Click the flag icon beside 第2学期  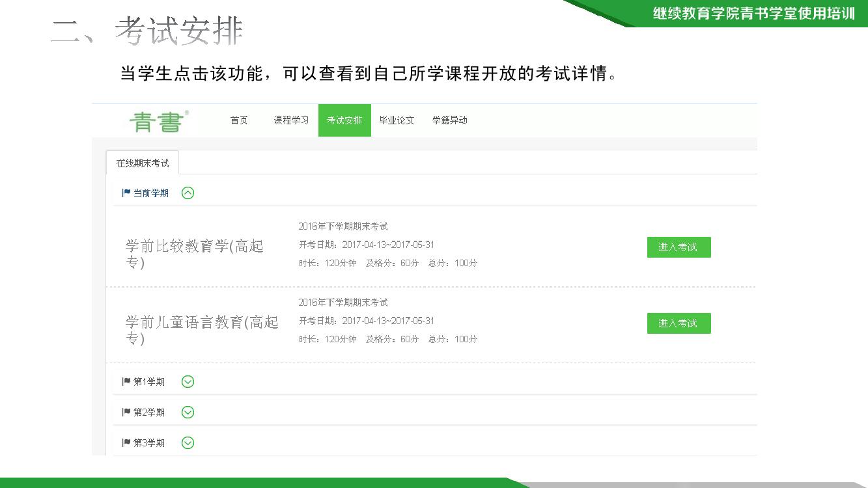point(126,412)
